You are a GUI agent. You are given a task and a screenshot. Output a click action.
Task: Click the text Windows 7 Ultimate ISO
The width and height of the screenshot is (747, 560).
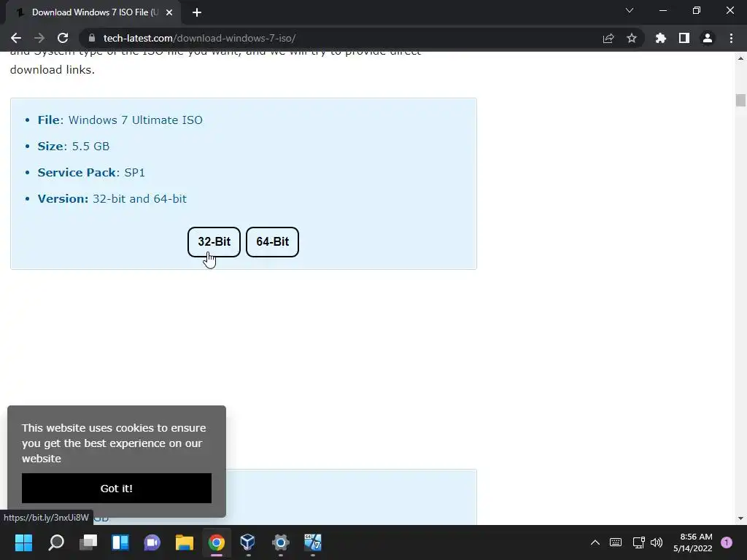pos(135,120)
